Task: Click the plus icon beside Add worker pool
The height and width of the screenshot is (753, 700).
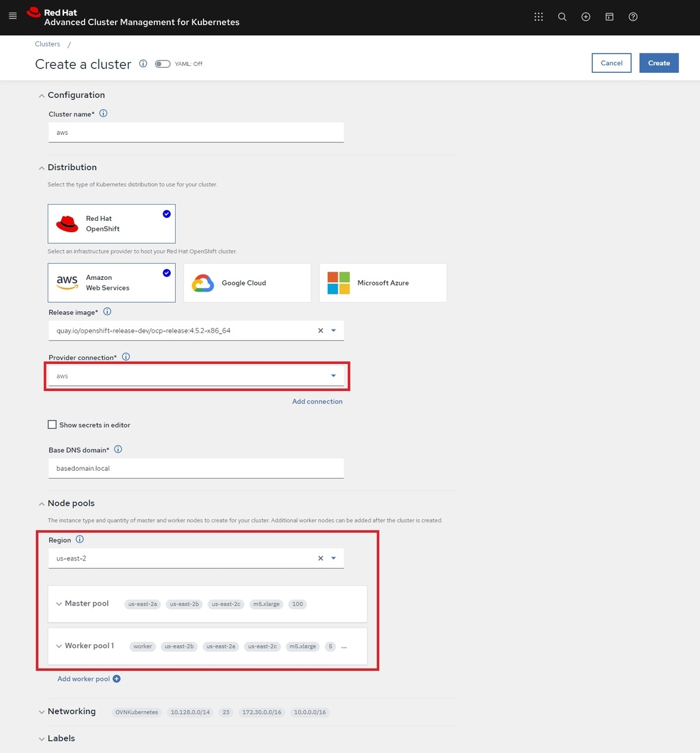Action: click(x=117, y=678)
